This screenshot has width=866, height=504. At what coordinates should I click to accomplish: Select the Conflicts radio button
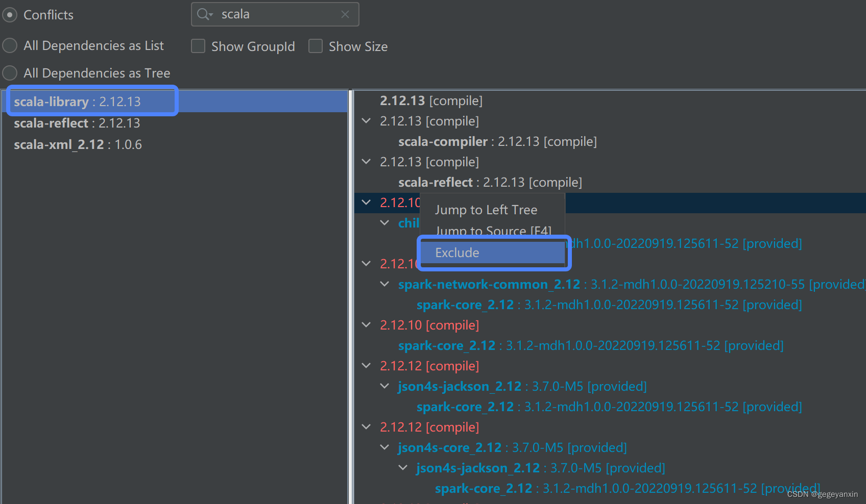[10, 15]
